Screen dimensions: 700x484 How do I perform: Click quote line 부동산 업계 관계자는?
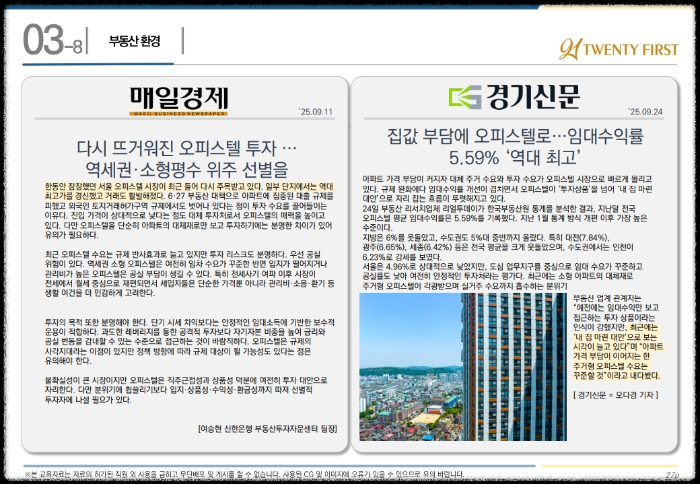pyautogui.click(x=607, y=298)
